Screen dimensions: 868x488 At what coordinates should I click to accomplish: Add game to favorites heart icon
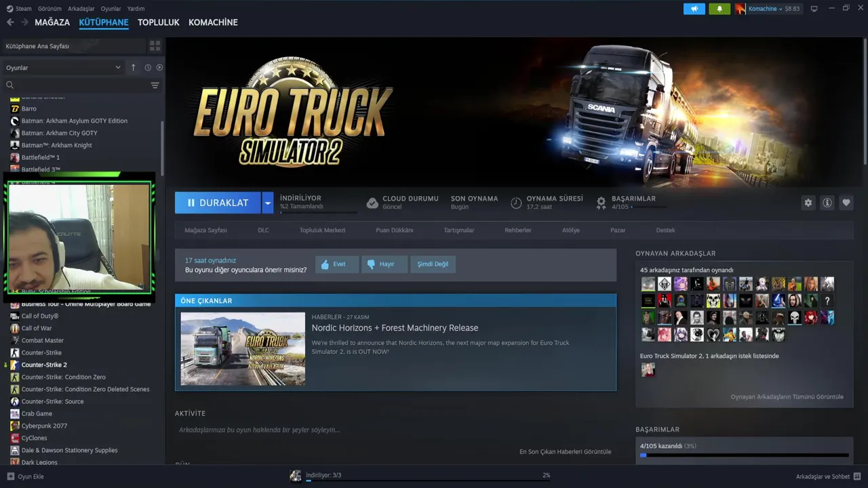coord(846,203)
